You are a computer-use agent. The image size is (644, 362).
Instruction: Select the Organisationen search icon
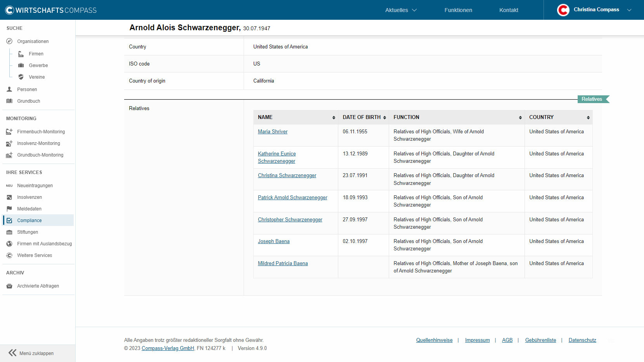click(9, 41)
